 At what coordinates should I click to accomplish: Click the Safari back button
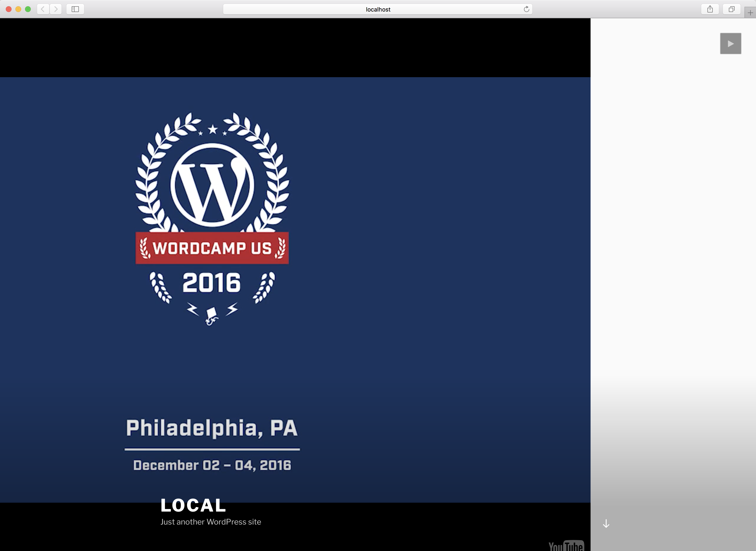(x=43, y=9)
